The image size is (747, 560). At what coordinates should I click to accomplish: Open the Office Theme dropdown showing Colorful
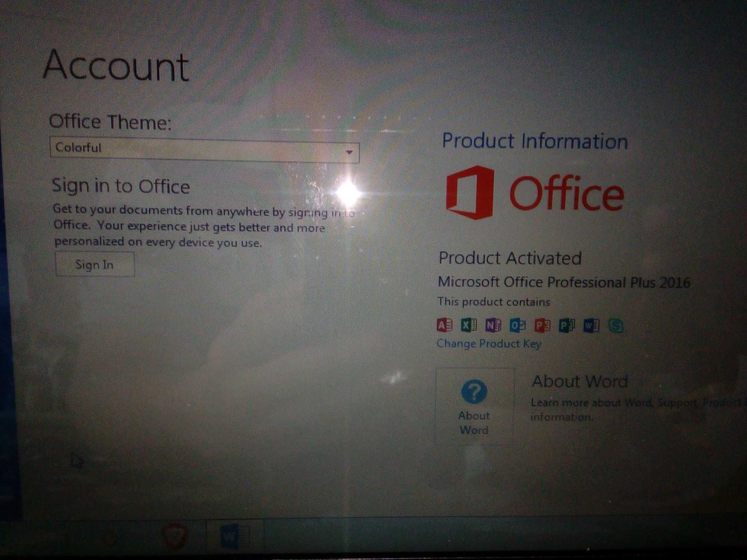[205, 150]
